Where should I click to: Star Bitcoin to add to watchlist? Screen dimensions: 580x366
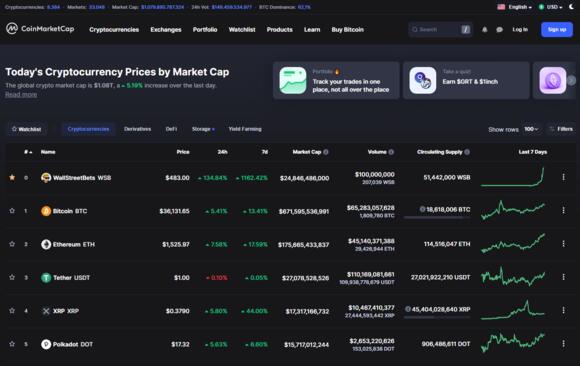(12, 211)
